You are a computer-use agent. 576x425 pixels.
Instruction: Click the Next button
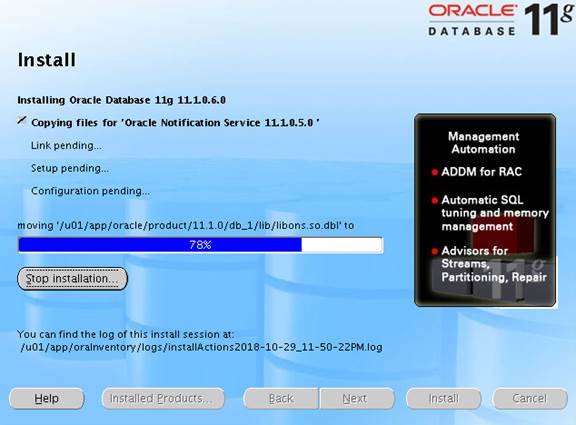click(x=357, y=399)
